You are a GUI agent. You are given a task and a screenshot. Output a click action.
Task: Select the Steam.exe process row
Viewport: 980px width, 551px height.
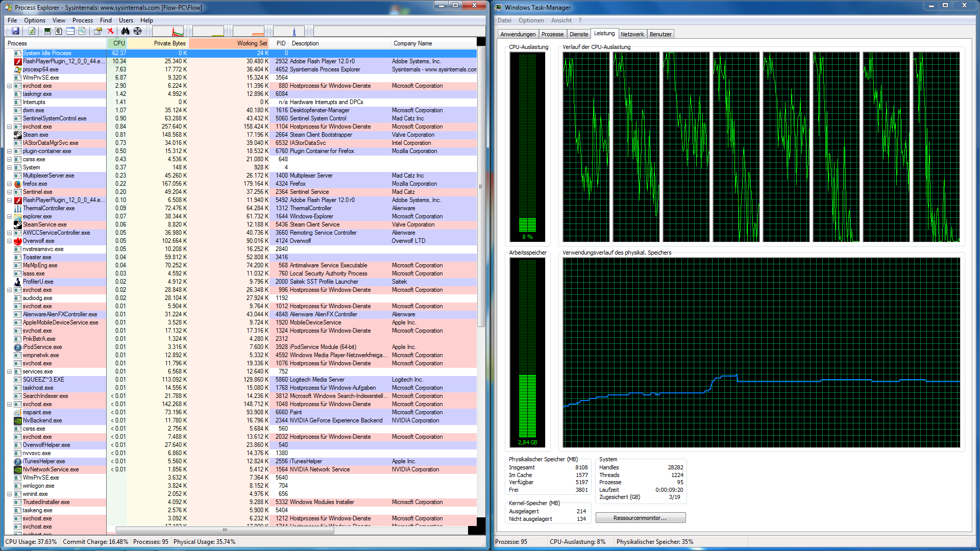click(36, 135)
